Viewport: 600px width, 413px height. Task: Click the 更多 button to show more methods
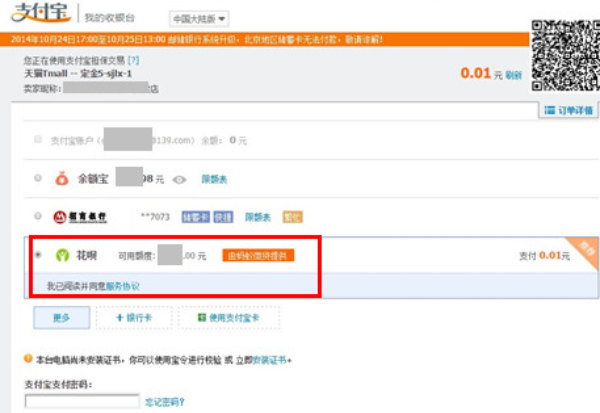(61, 317)
